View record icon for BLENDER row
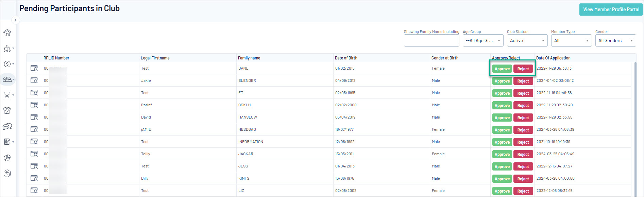644x197 pixels. (x=34, y=80)
